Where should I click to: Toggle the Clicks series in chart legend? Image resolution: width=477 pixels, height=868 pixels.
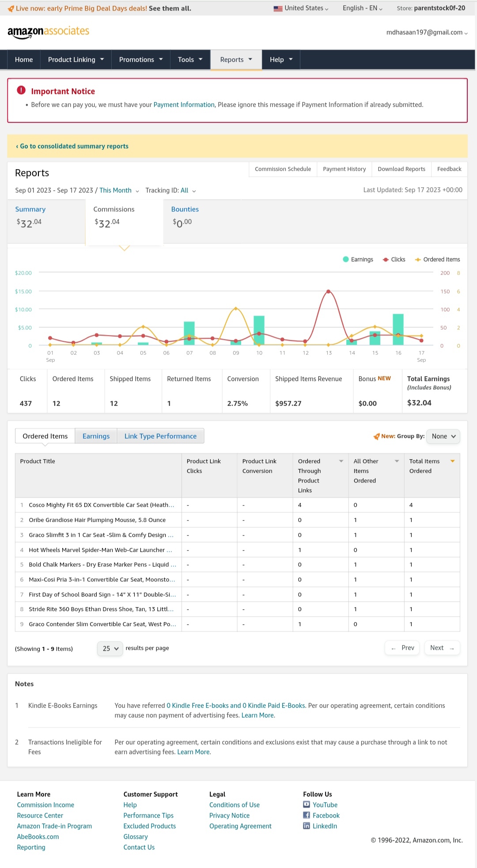[394, 259]
